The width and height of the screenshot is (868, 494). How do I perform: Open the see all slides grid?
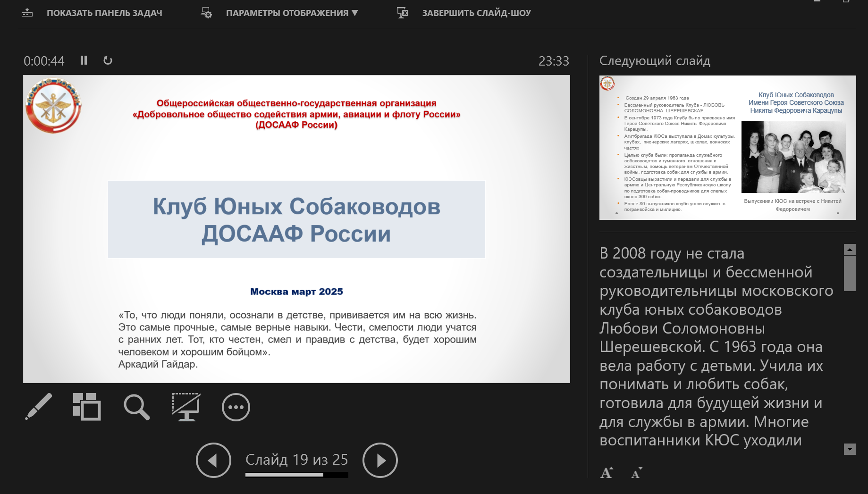pyautogui.click(x=87, y=407)
